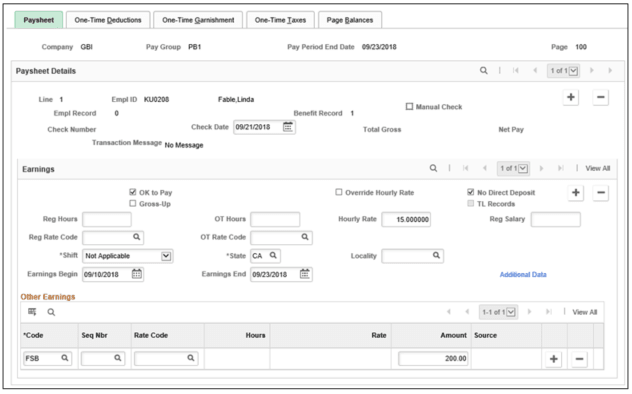The width and height of the screenshot is (632, 394).
Task: Look up Seq Nbr value
Action: point(117,358)
